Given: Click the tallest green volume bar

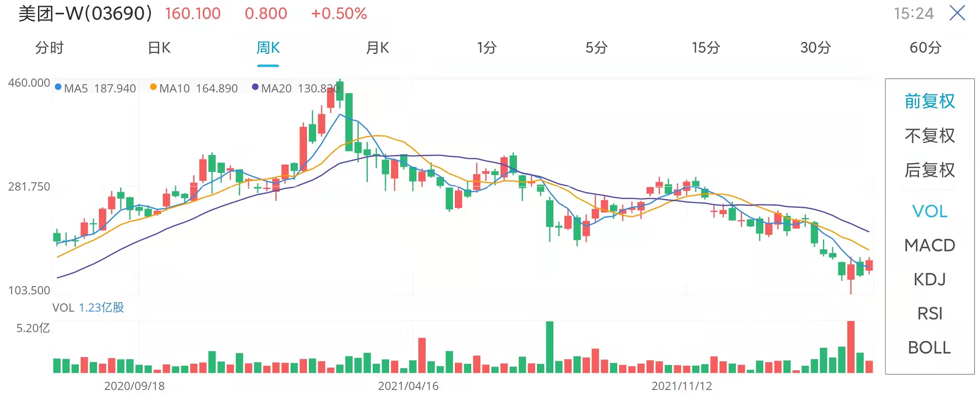Looking at the screenshot, I should pos(550,347).
